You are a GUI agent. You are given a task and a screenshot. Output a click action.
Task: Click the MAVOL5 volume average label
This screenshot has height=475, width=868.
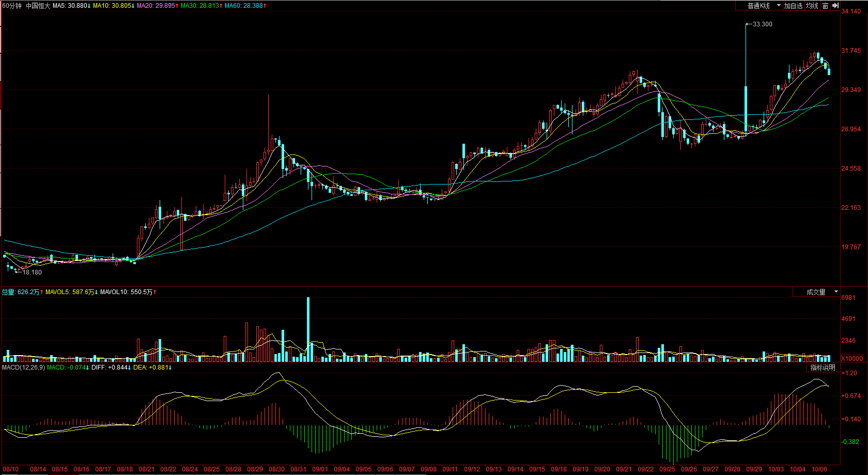[x=70, y=292]
